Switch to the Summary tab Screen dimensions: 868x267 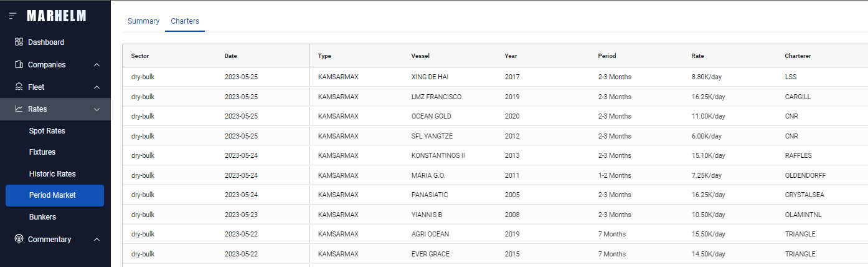144,21
